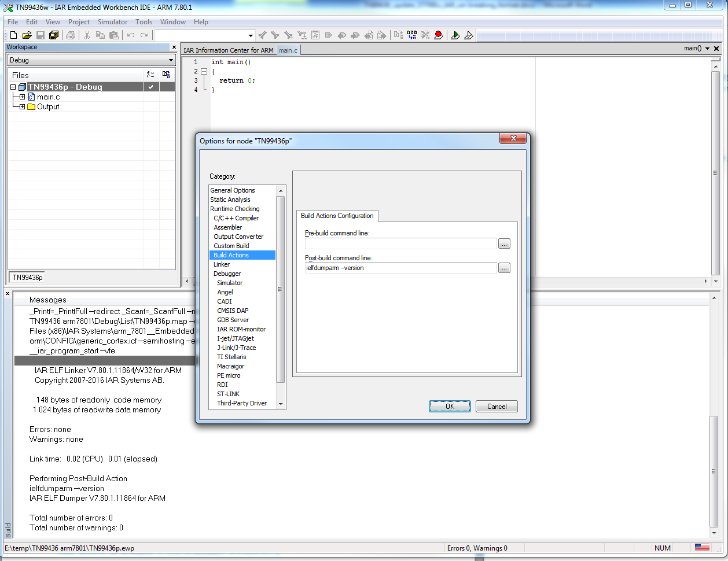
Task: Open the main() function dropdown
Action: [707, 49]
